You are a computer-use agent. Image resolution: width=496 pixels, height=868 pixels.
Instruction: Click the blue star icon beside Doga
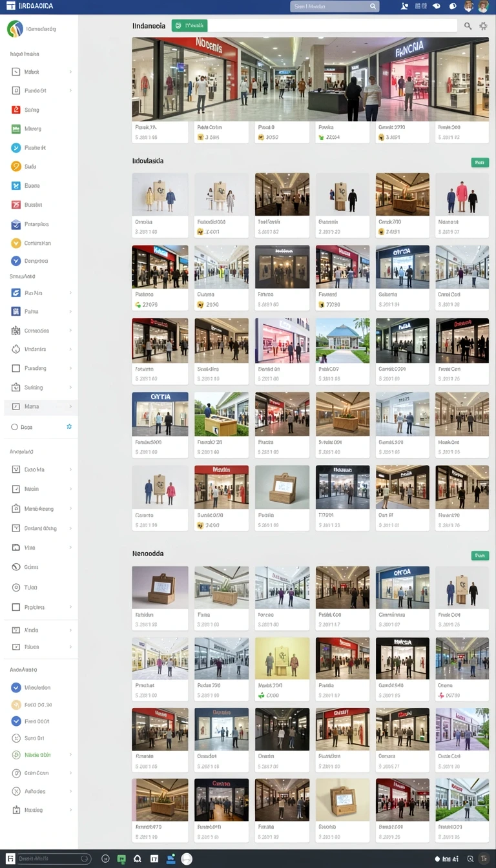pyautogui.click(x=69, y=427)
